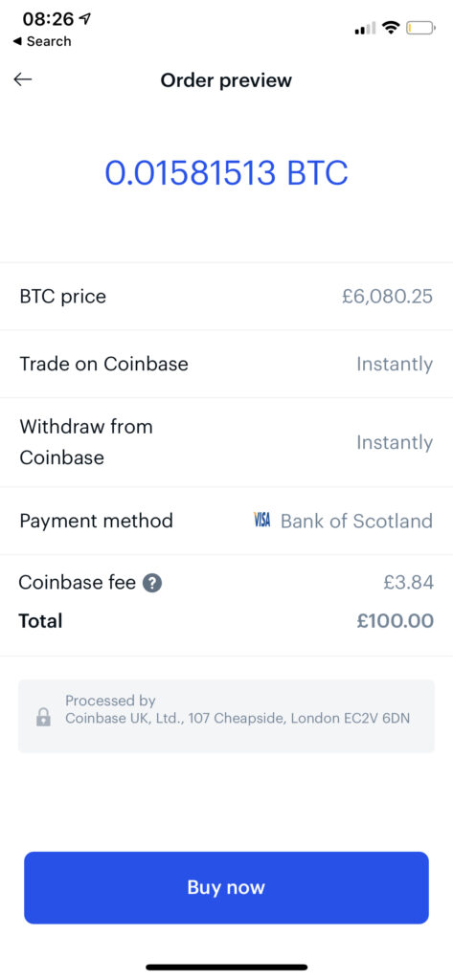Tap the 0.01581513 BTC amount
Image resolution: width=453 pixels, height=980 pixels.
click(226, 173)
